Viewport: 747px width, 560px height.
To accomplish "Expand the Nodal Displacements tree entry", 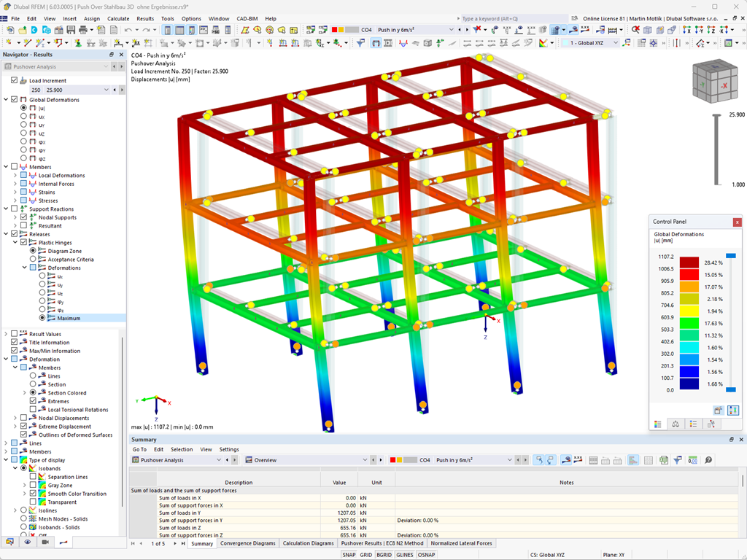I will (x=16, y=417).
